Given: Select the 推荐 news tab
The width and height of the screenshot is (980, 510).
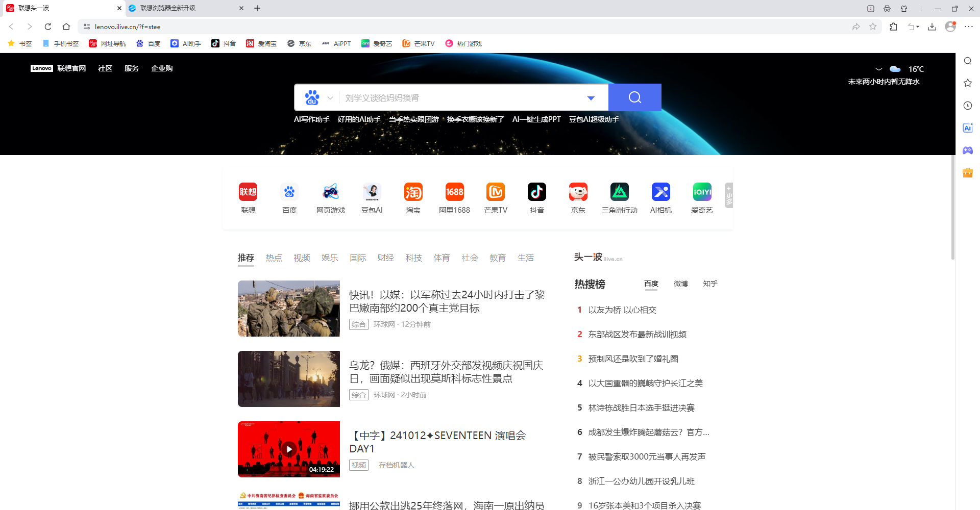Looking at the screenshot, I should (x=246, y=258).
